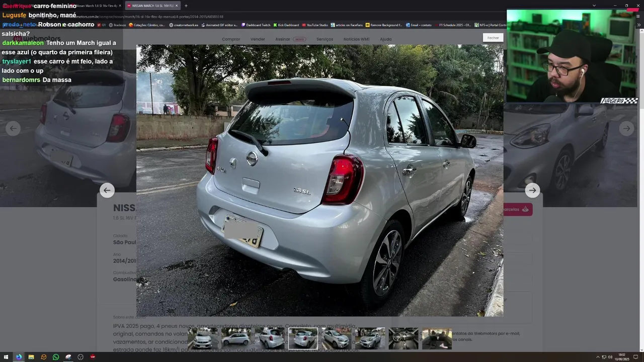
Task: Open the Animated GIF editor bookmark
Action: point(219,25)
